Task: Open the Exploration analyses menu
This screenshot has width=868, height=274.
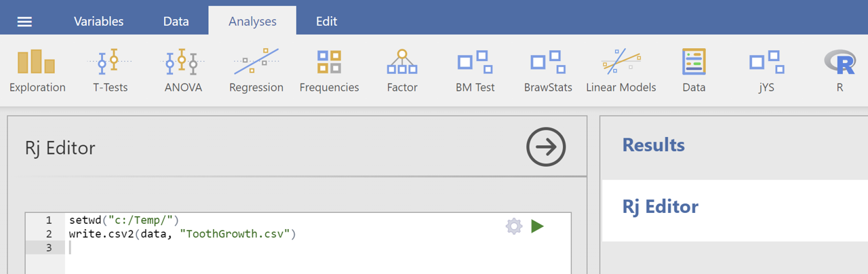Action: tap(37, 71)
